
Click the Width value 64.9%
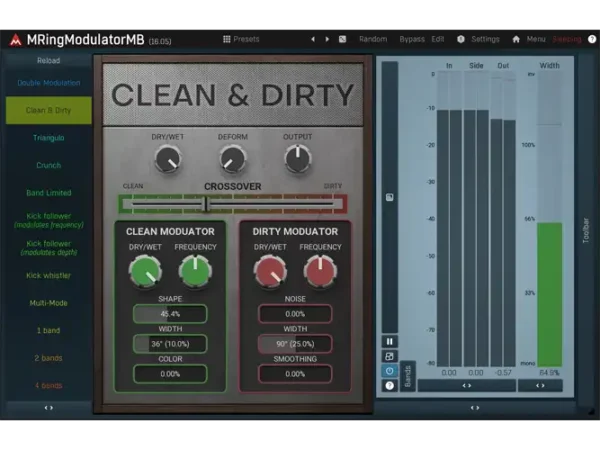(x=549, y=373)
